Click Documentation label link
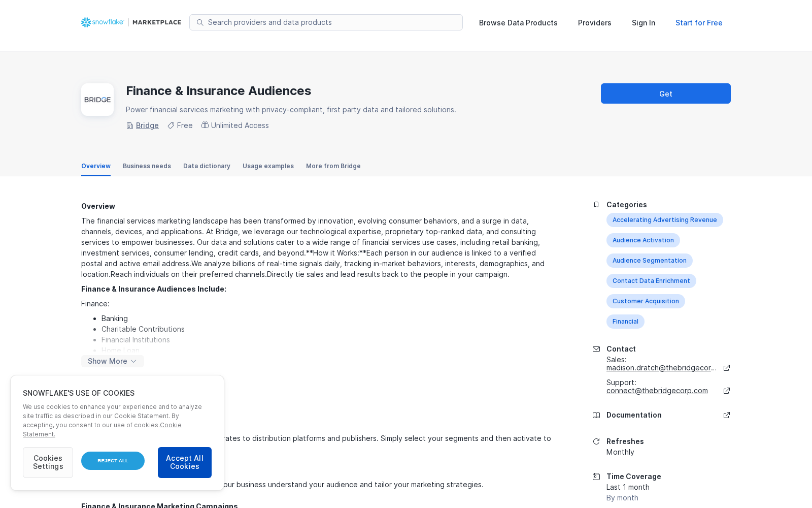 click(x=634, y=415)
